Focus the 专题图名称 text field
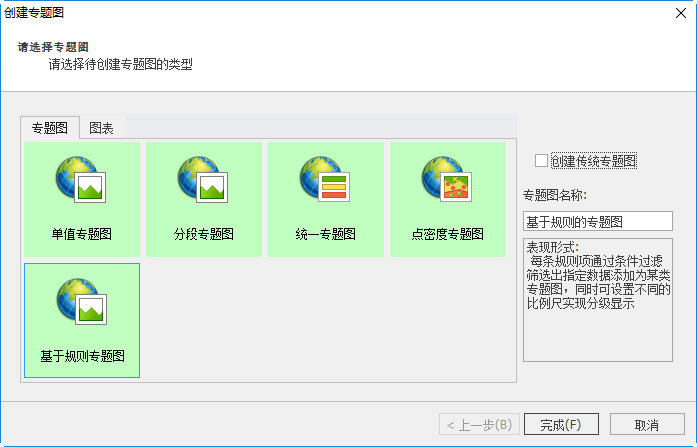The width and height of the screenshot is (697, 447). click(597, 221)
